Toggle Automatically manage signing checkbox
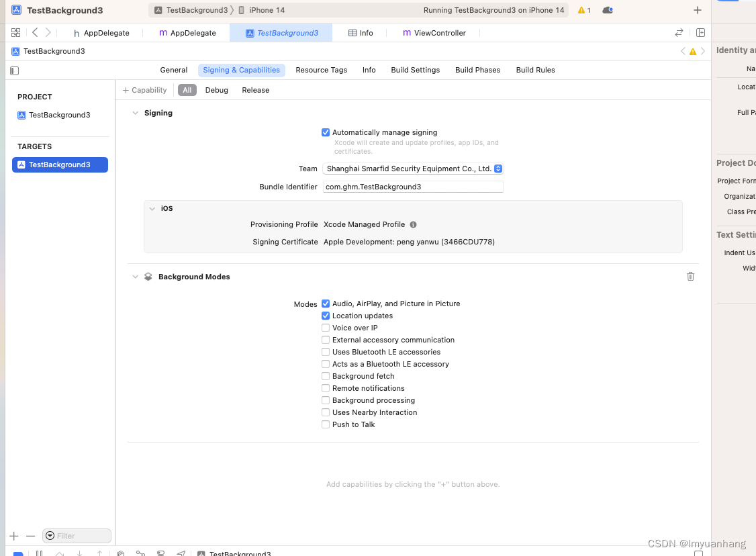Screen dimensions: 756x556 326,132
